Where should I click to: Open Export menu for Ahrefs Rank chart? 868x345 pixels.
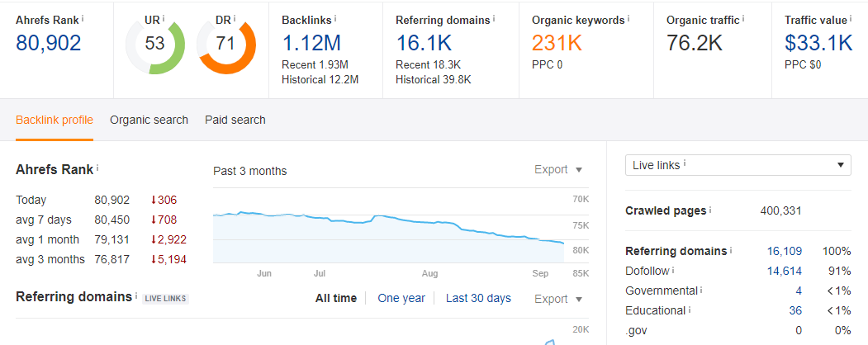(558, 170)
